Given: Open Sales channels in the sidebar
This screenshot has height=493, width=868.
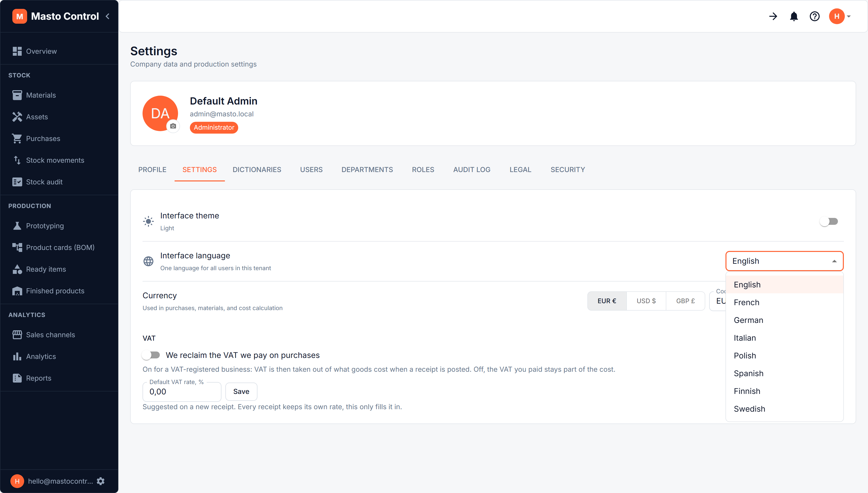Looking at the screenshot, I should pos(59,335).
